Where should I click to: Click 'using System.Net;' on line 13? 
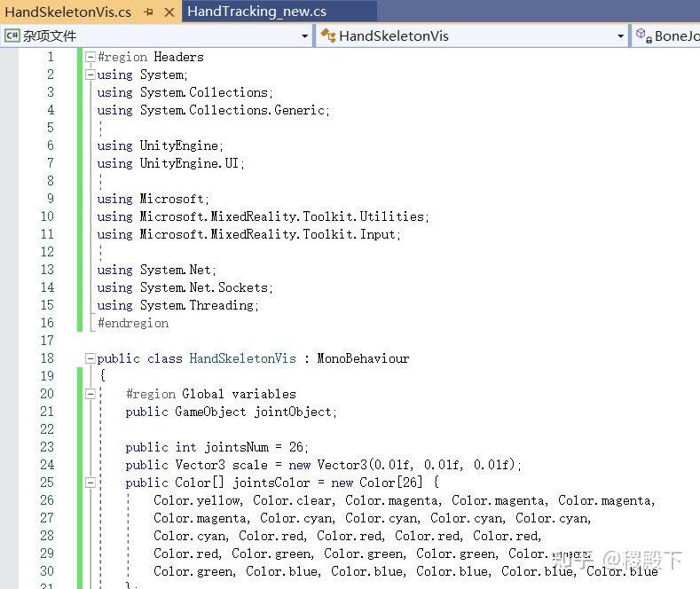pyautogui.click(x=156, y=270)
